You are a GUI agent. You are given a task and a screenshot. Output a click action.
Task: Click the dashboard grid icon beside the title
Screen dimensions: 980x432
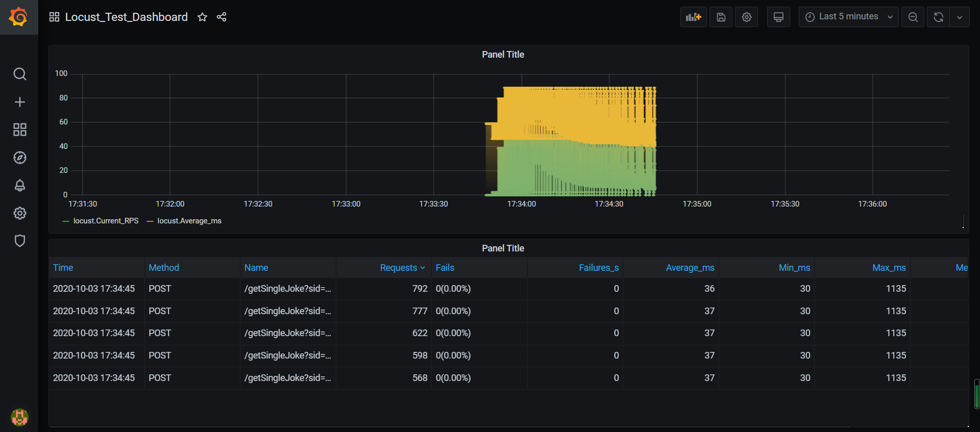click(54, 17)
